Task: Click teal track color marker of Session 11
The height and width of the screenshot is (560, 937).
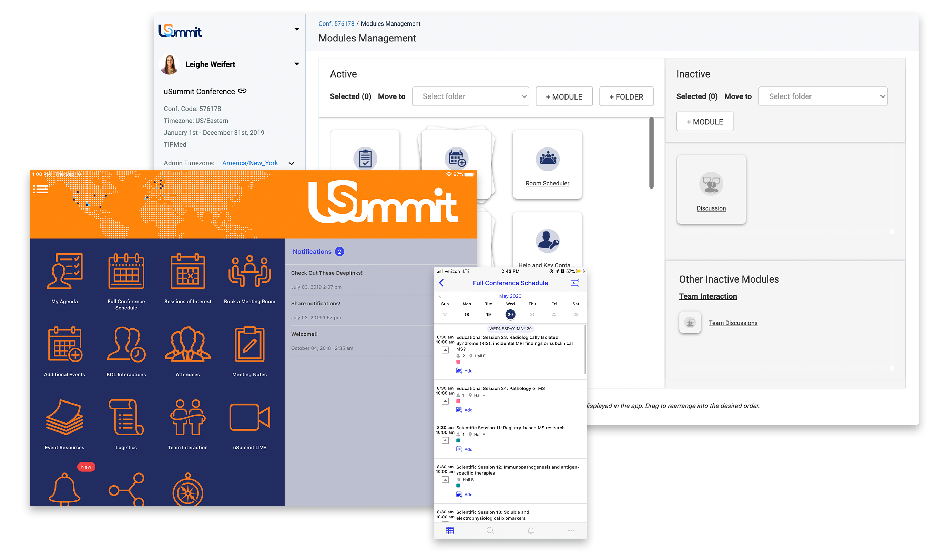Action: click(458, 440)
